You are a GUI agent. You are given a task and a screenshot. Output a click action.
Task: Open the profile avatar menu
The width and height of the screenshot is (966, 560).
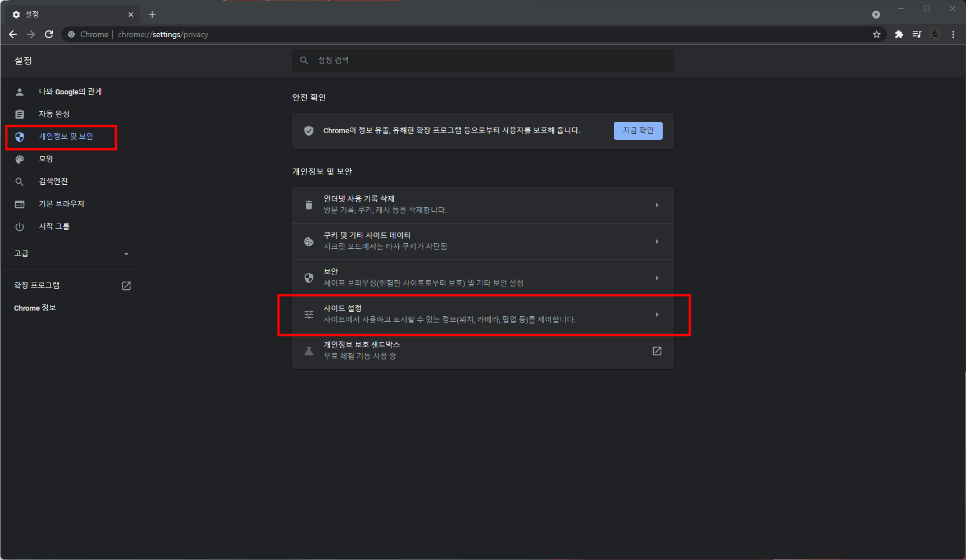click(935, 34)
